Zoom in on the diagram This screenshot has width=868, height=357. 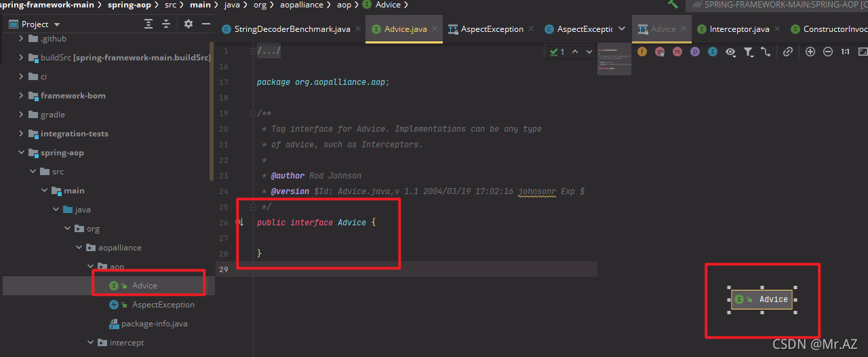pyautogui.click(x=810, y=52)
